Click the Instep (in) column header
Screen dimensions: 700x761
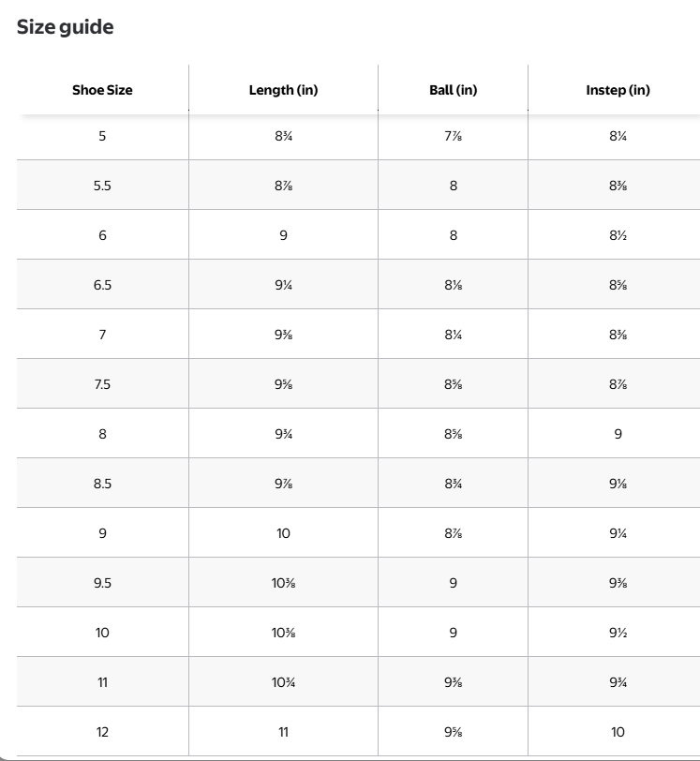(x=618, y=90)
